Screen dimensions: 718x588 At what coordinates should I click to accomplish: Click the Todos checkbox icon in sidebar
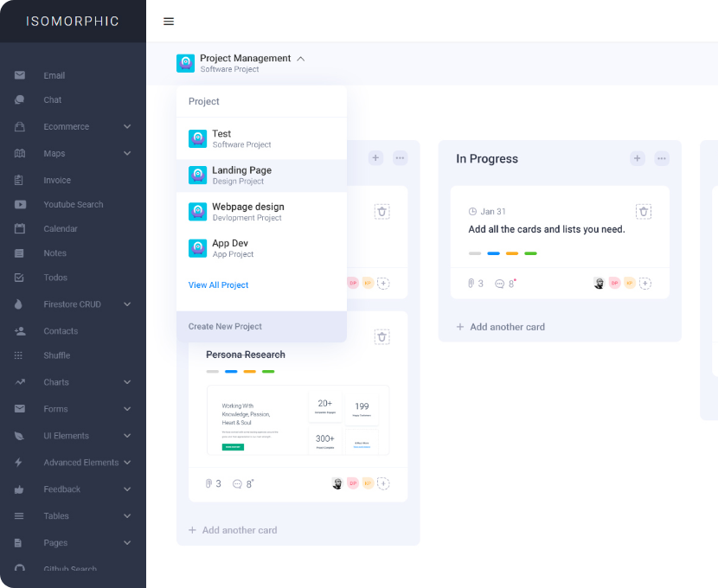[x=19, y=278]
